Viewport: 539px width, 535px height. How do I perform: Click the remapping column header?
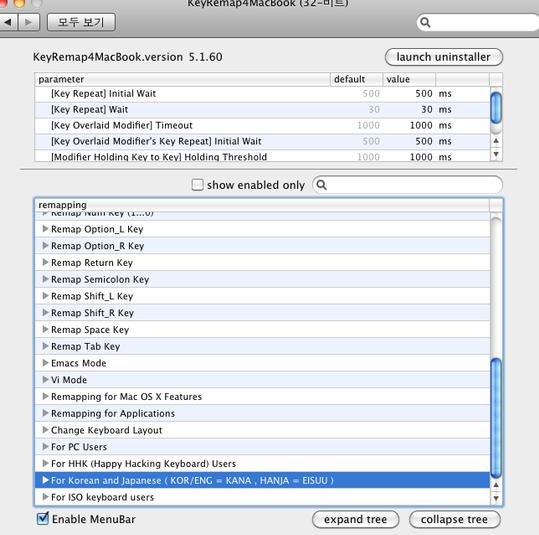(262, 205)
